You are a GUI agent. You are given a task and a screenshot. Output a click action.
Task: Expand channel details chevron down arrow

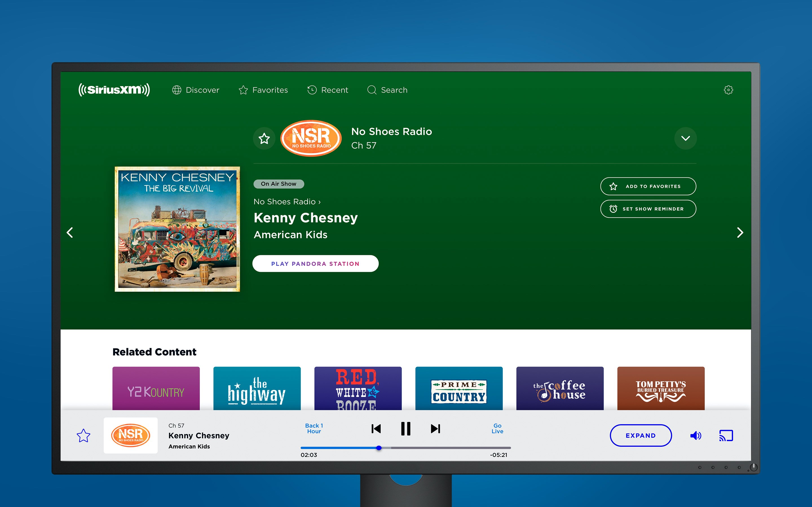click(x=685, y=138)
